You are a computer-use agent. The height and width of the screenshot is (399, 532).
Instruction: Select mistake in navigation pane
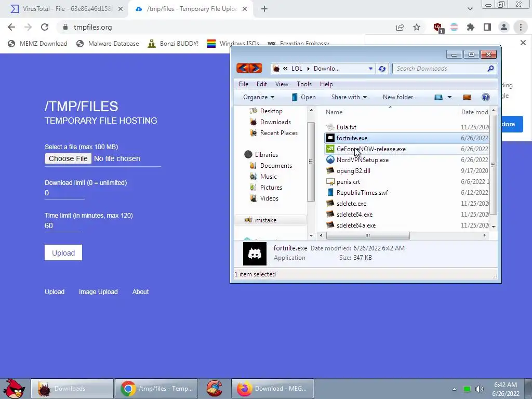tap(270, 220)
